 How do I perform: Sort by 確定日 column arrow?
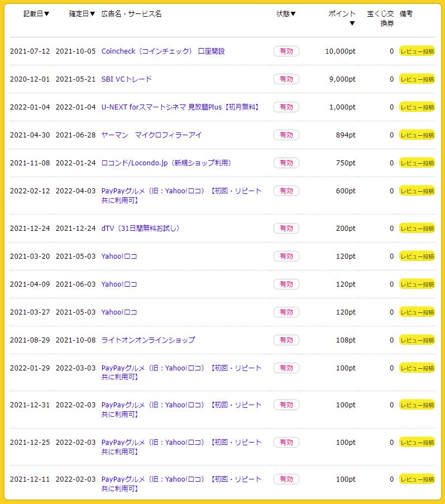92,13
